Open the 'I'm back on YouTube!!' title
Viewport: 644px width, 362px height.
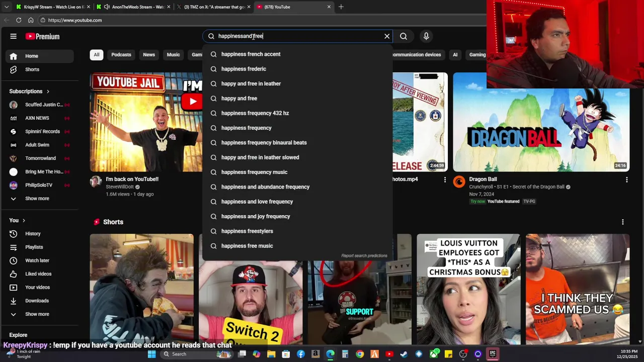pyautogui.click(x=132, y=179)
